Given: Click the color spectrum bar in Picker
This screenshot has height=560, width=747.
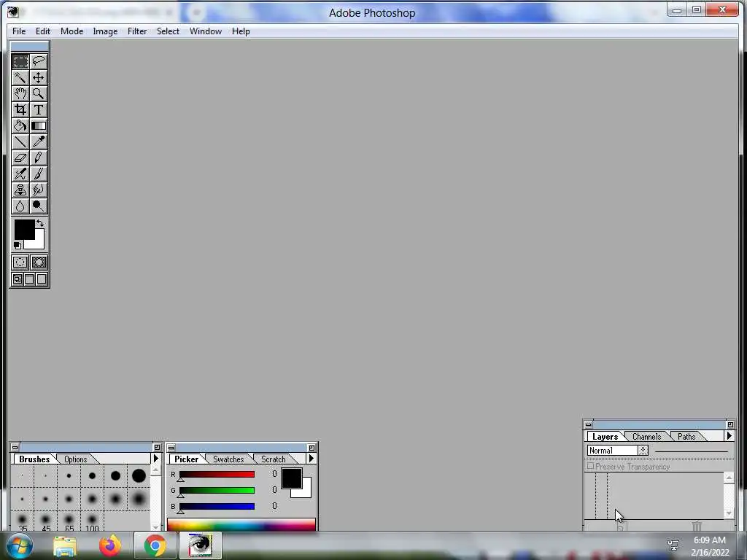Looking at the screenshot, I should point(241,525).
